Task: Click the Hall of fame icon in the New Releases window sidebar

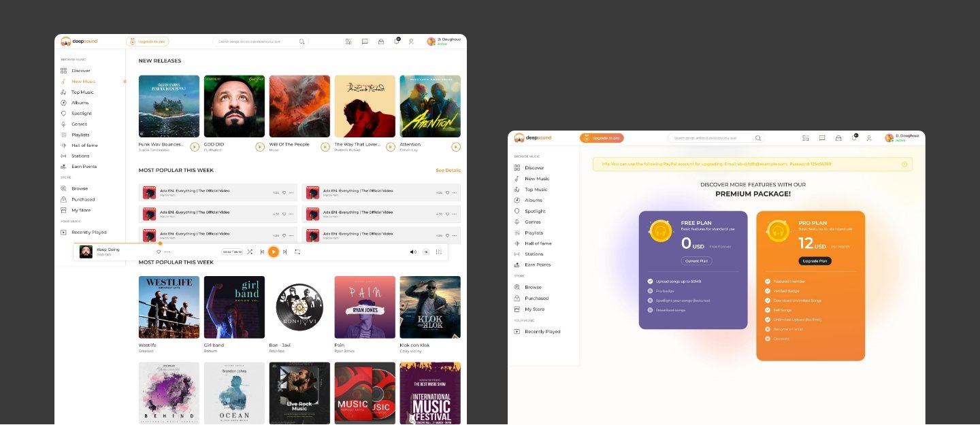Action: point(63,146)
